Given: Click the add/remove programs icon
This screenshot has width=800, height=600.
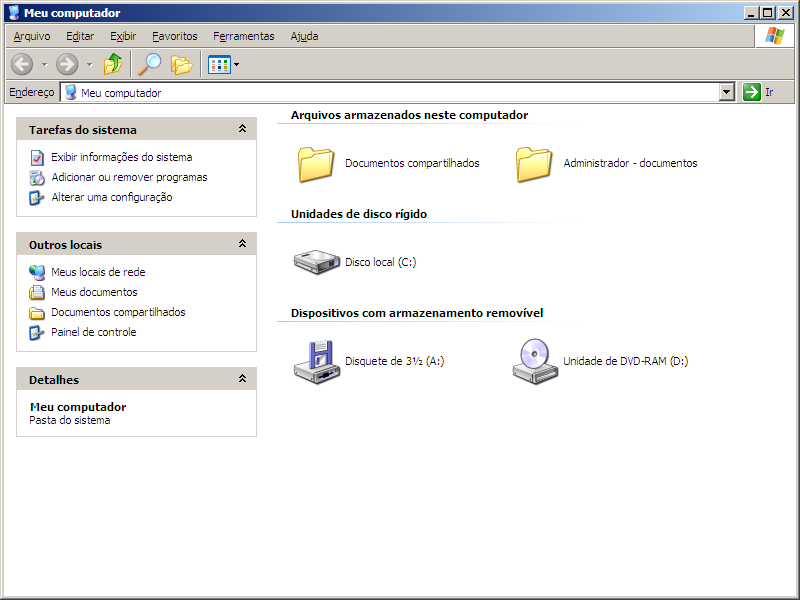Looking at the screenshot, I should [x=37, y=178].
